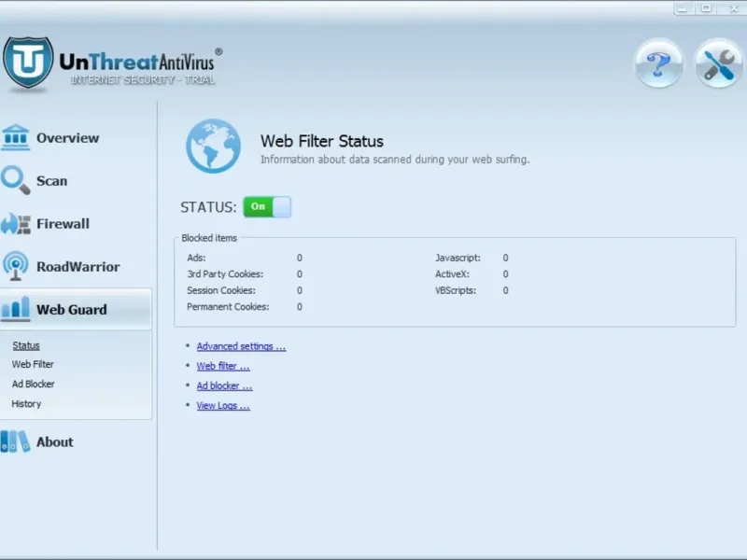Follow the Web filter link
This screenshot has height=560, width=747.
point(223,366)
